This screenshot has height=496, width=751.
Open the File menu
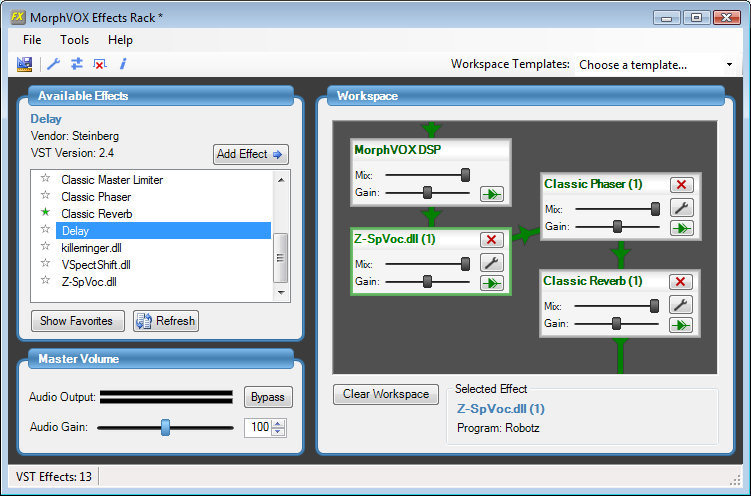coord(32,40)
